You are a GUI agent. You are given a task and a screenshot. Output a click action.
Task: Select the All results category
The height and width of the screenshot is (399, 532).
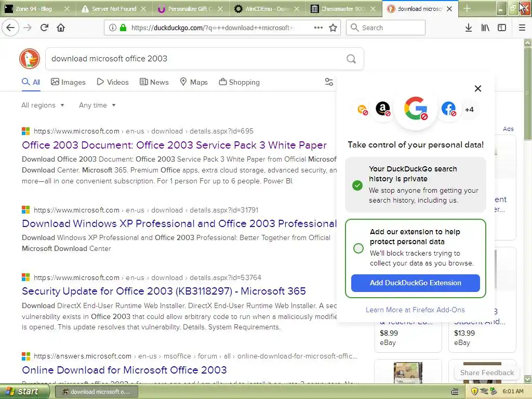coord(31,82)
